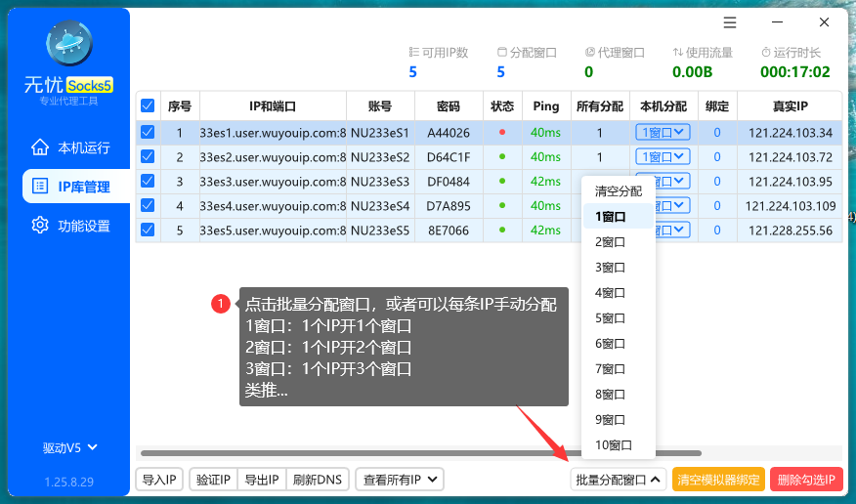Open 功能设置 settings page

tap(70, 226)
